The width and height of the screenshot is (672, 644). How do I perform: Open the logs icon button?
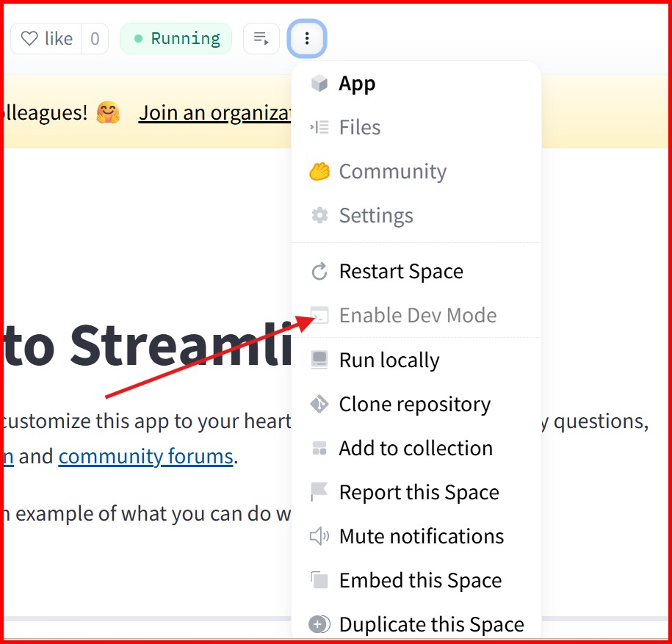click(x=261, y=39)
